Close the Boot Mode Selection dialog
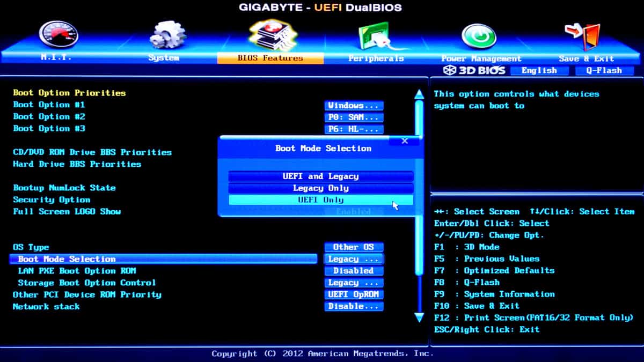Viewport: 644px width, 362px height. pos(405,141)
